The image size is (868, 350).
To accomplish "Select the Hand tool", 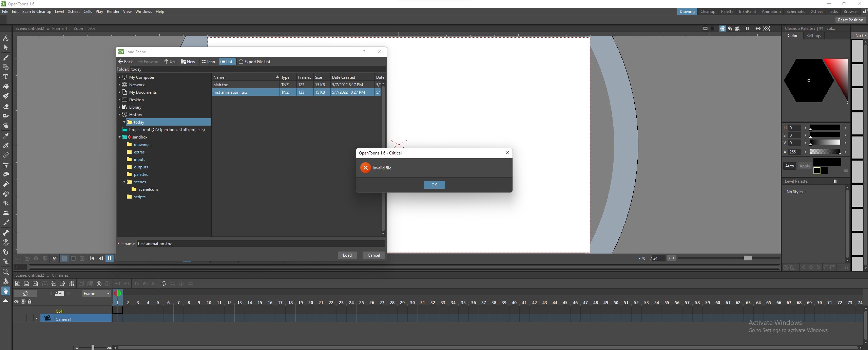I will 6,291.
